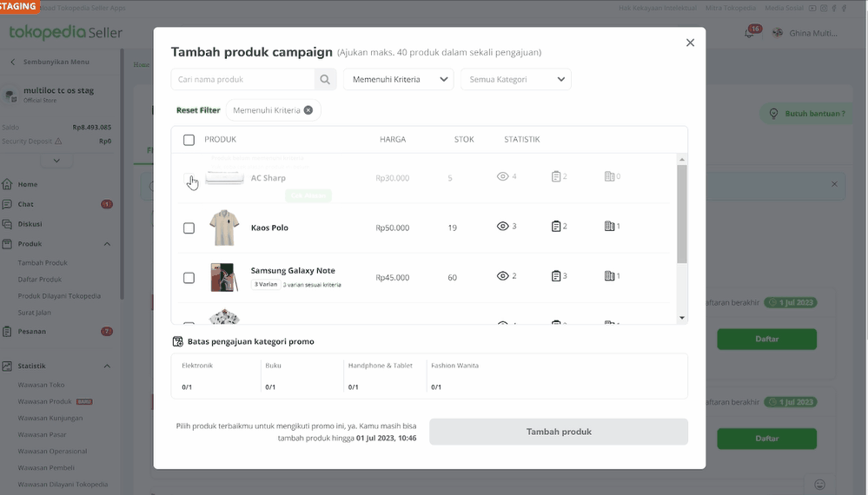
Task: Open the notifications bell icon
Action: 749,33
